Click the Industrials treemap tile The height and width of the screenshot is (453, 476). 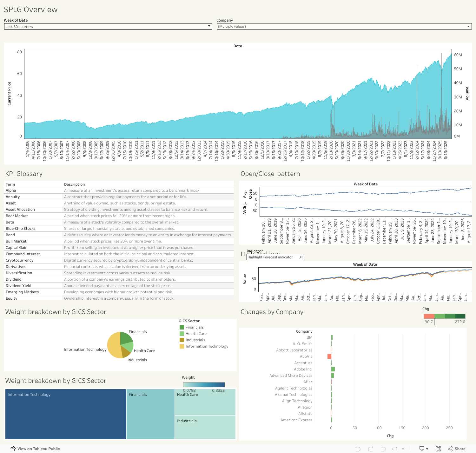205,427
